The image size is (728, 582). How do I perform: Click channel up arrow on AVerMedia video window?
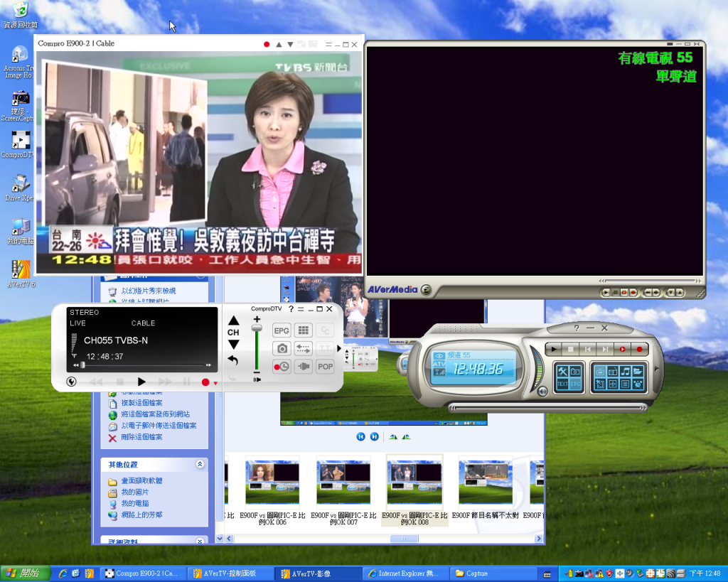[x=679, y=292]
